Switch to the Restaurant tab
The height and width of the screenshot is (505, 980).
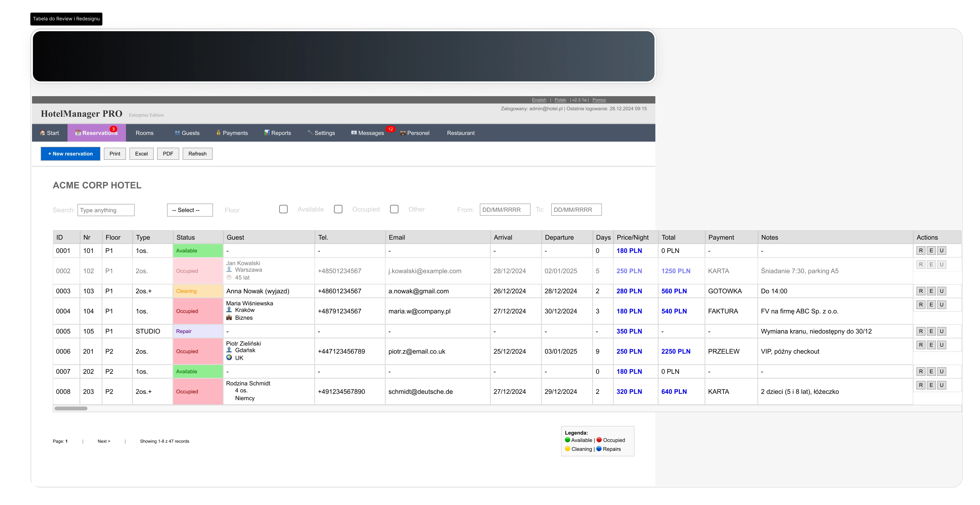pyautogui.click(x=461, y=133)
